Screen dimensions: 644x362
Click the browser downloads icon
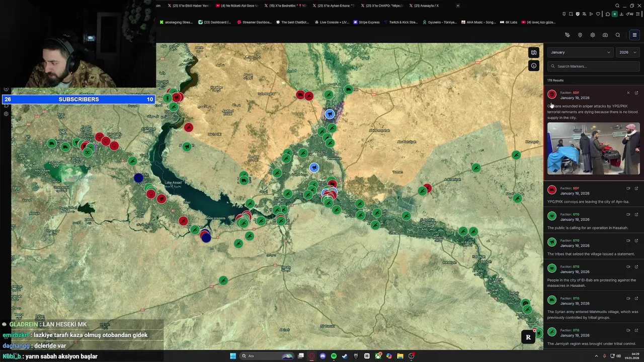(621, 14)
